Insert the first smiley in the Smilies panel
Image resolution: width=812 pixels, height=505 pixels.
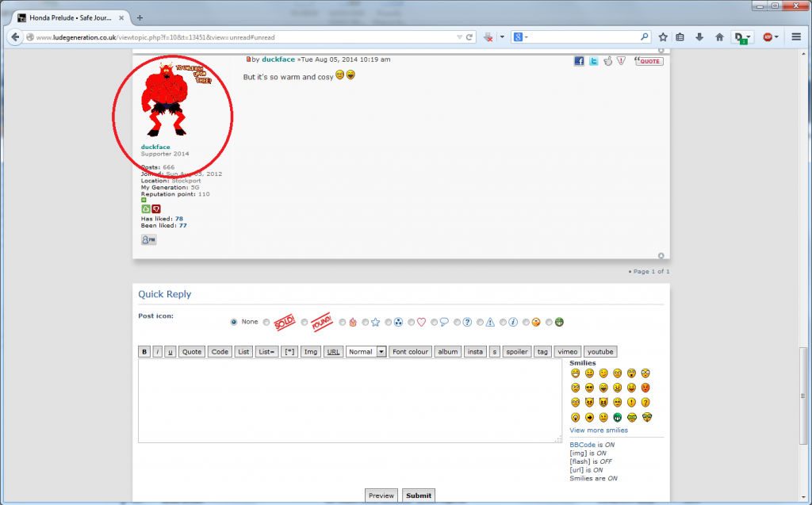click(x=576, y=373)
